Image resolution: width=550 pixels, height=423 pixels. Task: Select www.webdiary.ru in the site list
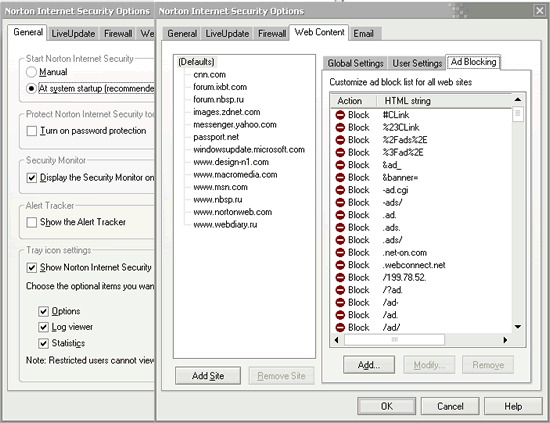point(225,224)
